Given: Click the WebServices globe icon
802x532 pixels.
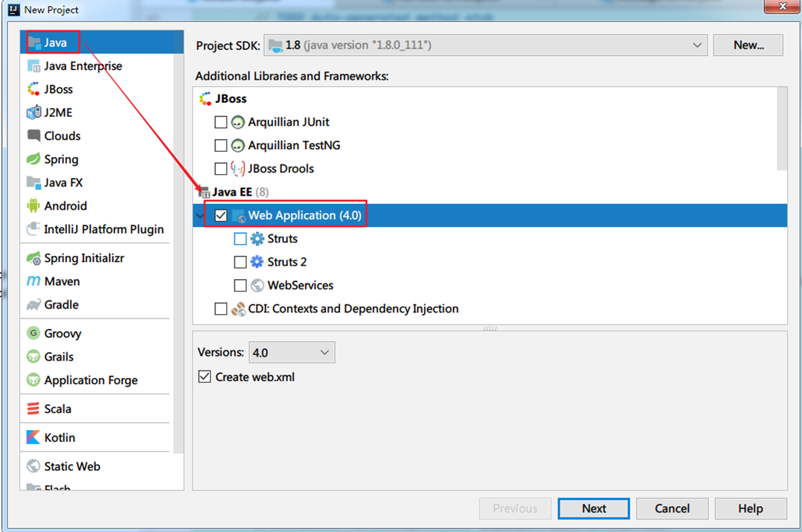Looking at the screenshot, I should tap(257, 286).
